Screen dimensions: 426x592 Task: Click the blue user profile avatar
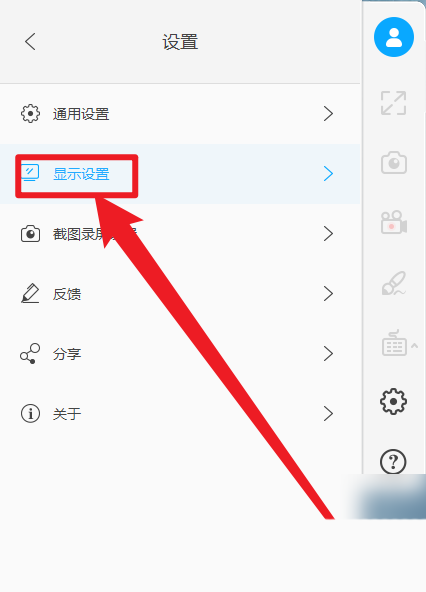(x=394, y=37)
